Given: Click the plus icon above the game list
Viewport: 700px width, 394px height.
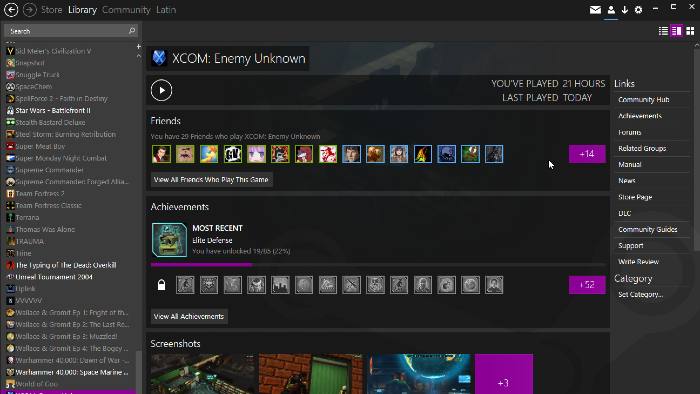Looking at the screenshot, I should (138, 46).
